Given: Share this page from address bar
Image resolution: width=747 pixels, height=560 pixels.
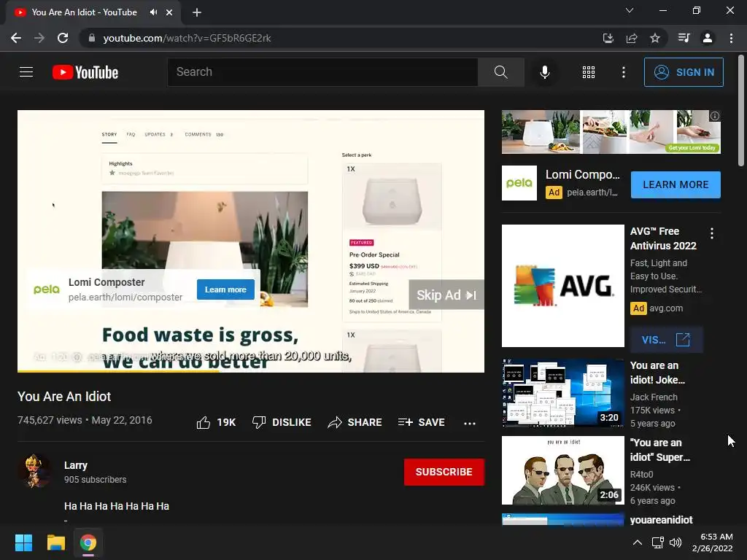Looking at the screenshot, I should pos(632,38).
